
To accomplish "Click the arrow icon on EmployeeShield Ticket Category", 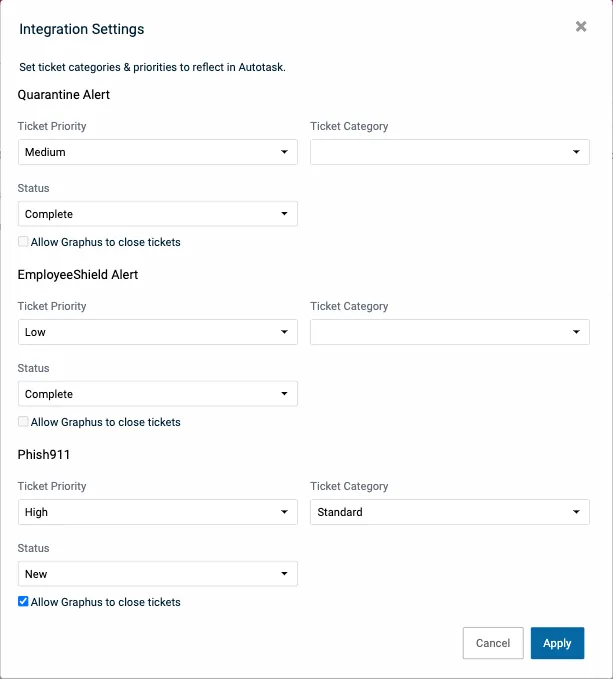I will [x=576, y=332].
